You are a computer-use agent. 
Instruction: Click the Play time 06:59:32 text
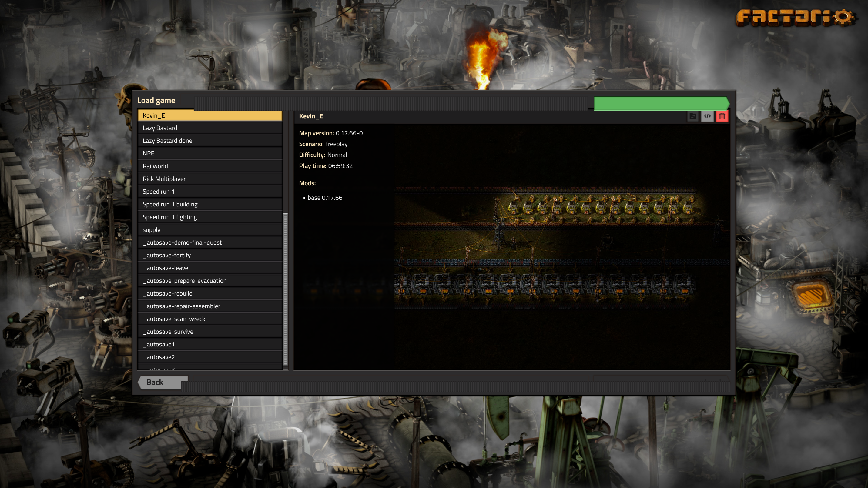click(x=326, y=166)
